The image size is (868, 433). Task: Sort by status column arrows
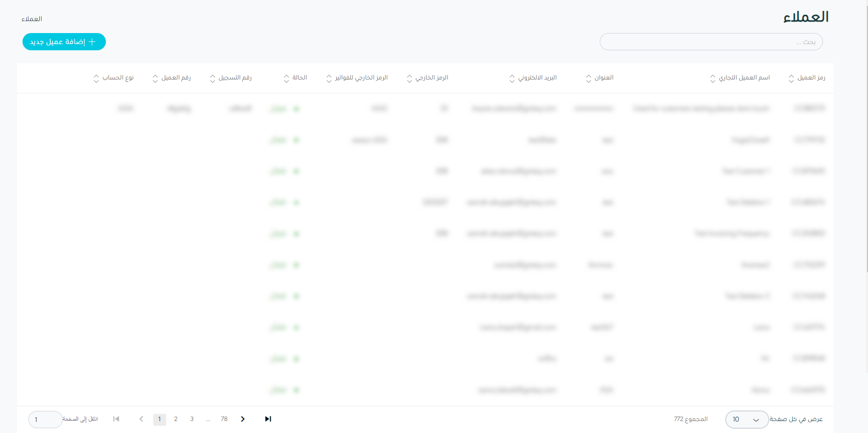tap(286, 79)
